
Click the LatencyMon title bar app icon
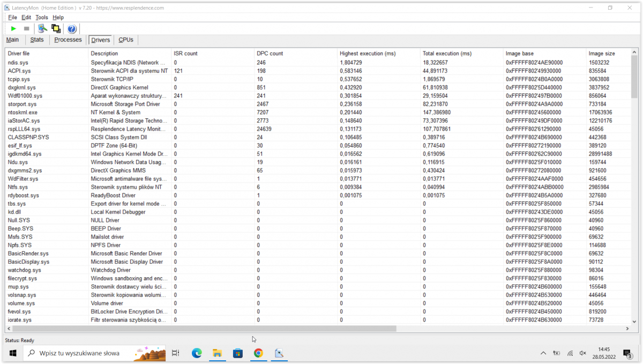coord(7,8)
